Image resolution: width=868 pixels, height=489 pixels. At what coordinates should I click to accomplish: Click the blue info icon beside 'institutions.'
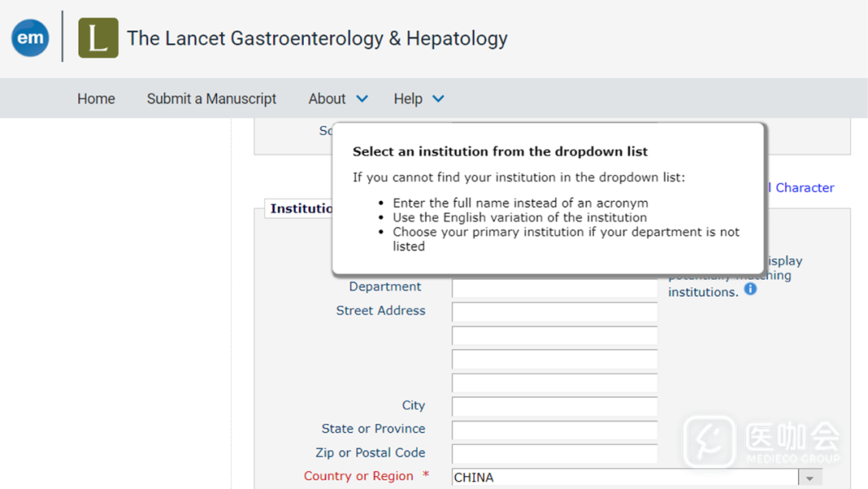pos(750,289)
